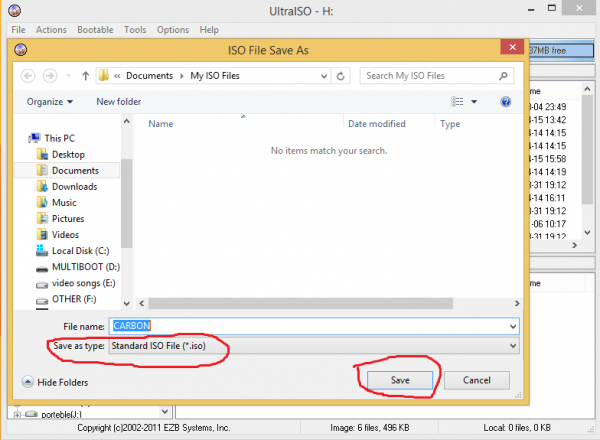Image resolution: width=600 pixels, height=440 pixels.
Task: Expand the address bar path dropdown
Action: pos(324,76)
